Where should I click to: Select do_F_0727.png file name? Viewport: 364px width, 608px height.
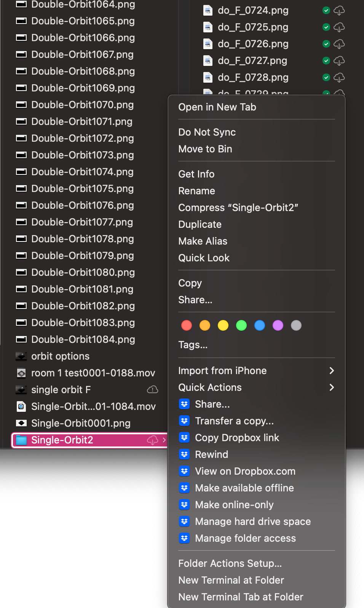pos(252,61)
